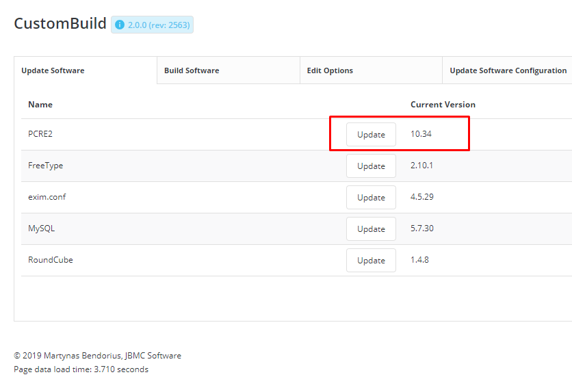Viewport: 572px width, 392px height.
Task: Start the MySQL update
Action: point(371,229)
